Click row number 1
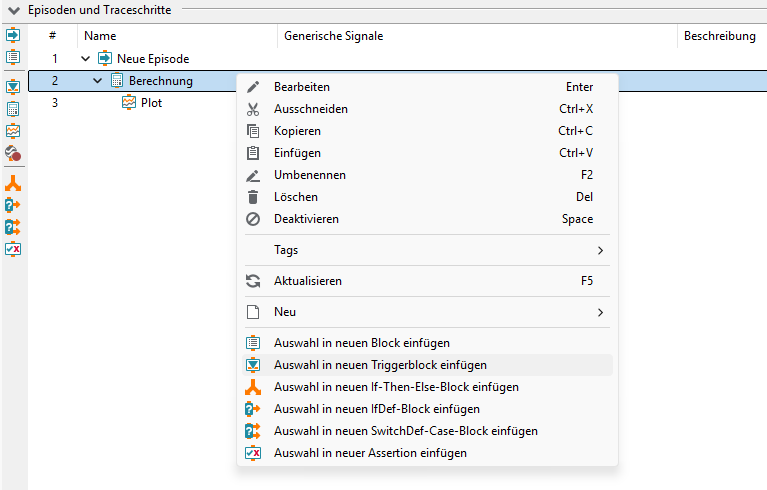 tap(55, 59)
